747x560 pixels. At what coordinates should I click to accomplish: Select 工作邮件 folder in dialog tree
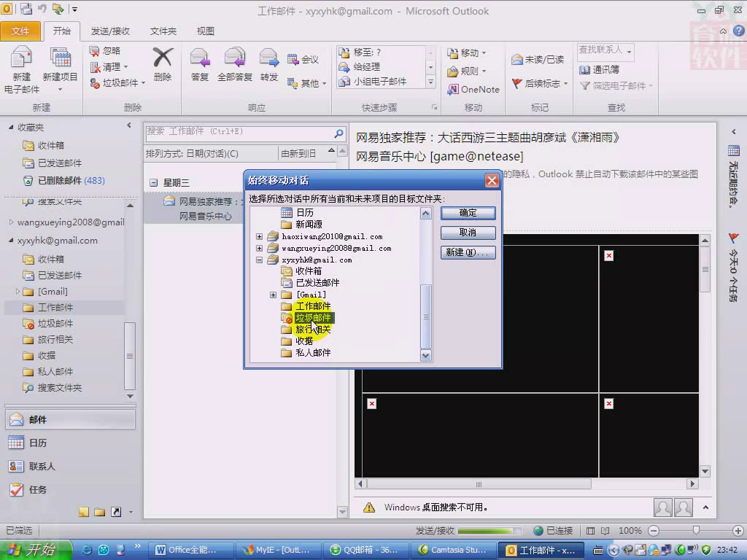pyautogui.click(x=313, y=306)
